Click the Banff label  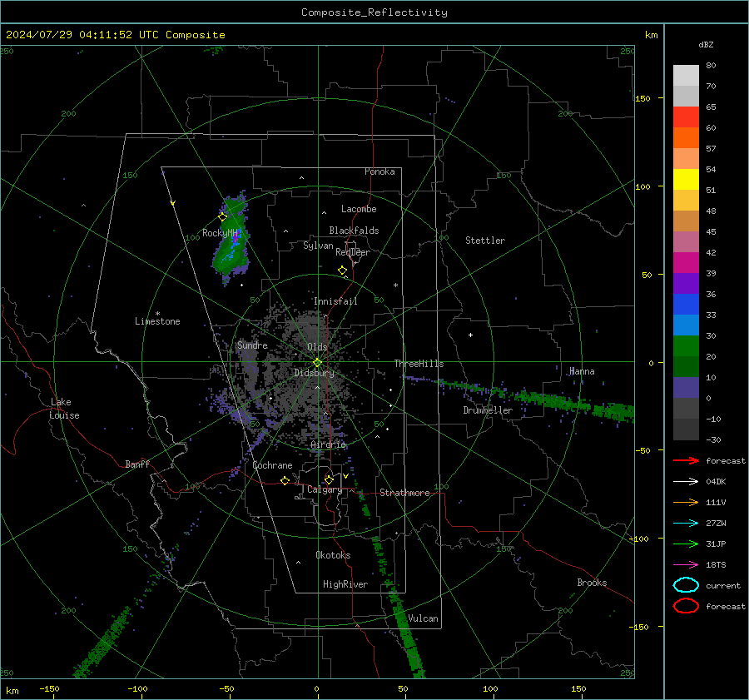[x=137, y=464]
